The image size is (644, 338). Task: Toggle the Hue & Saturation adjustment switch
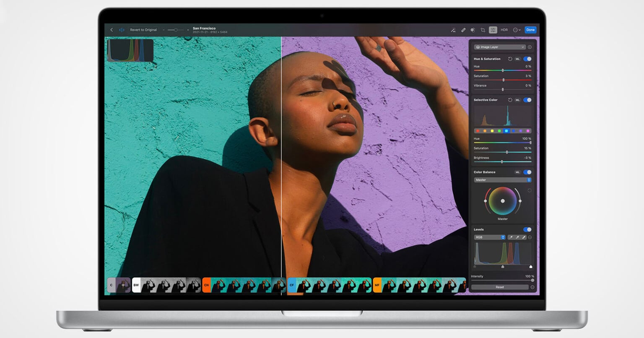click(x=527, y=59)
